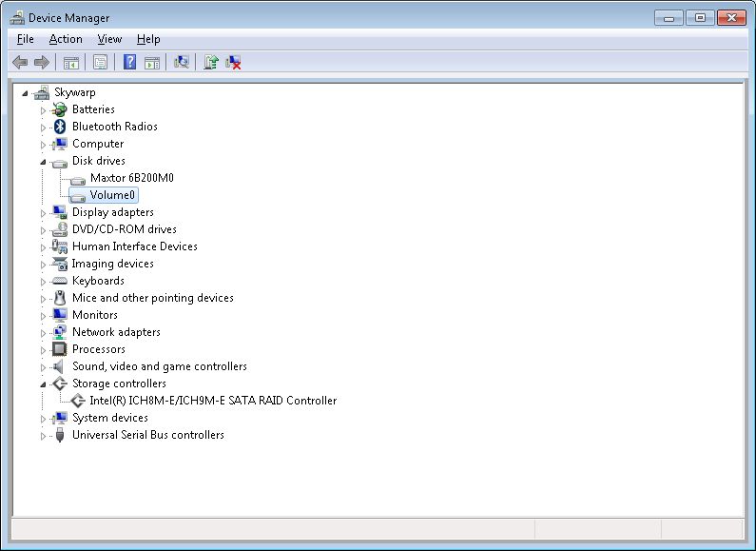Select the Skywarp computer name
Viewport: 756px width, 551px height.
pos(75,92)
